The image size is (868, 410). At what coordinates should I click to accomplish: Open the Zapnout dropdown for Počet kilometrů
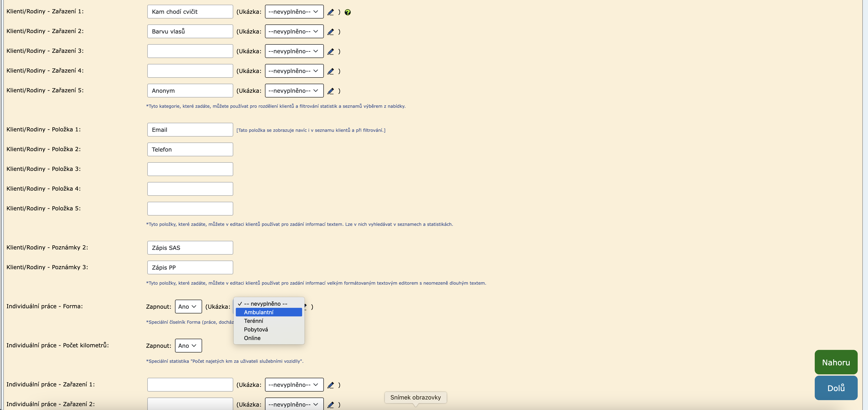188,346
